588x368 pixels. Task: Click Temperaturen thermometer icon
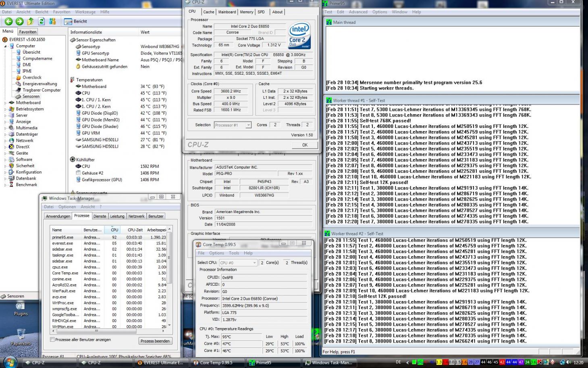point(73,80)
